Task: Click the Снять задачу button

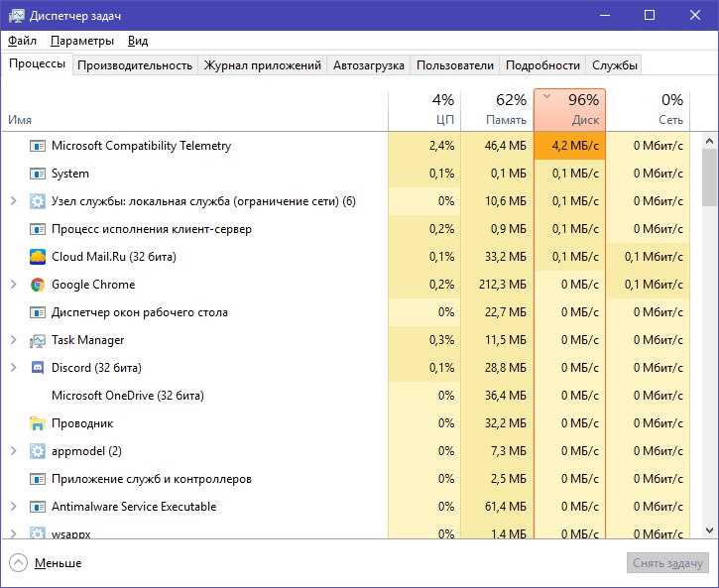Action: tap(667, 563)
